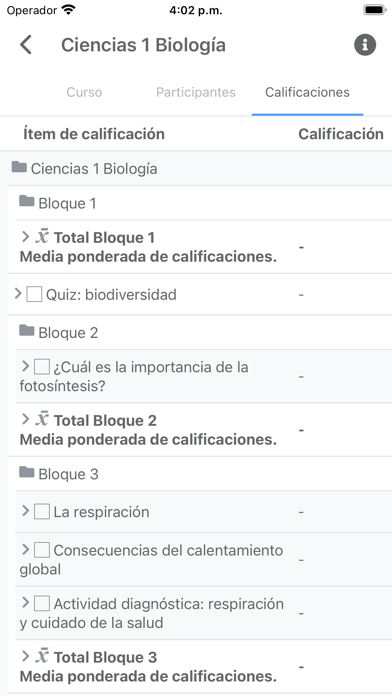This screenshot has height=696, width=392.
Task: Expand the Quiz: biodiversidad row chevron
Action: [18, 293]
